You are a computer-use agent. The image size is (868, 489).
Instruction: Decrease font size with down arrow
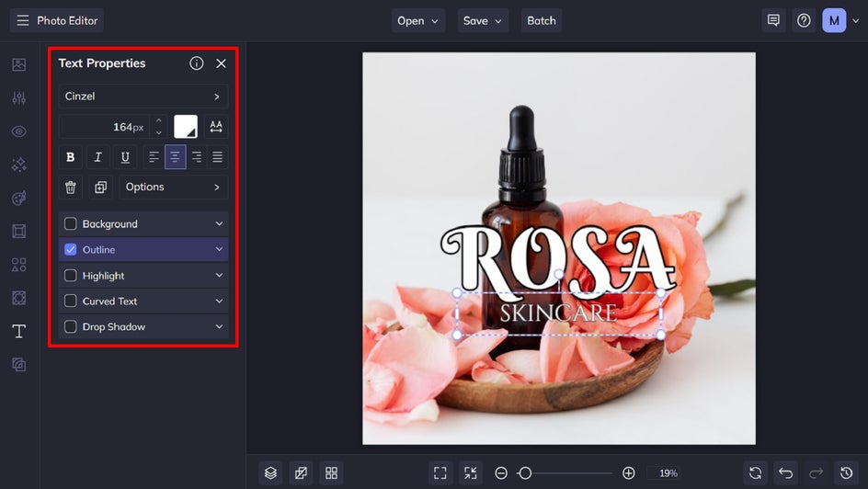pyautogui.click(x=159, y=132)
